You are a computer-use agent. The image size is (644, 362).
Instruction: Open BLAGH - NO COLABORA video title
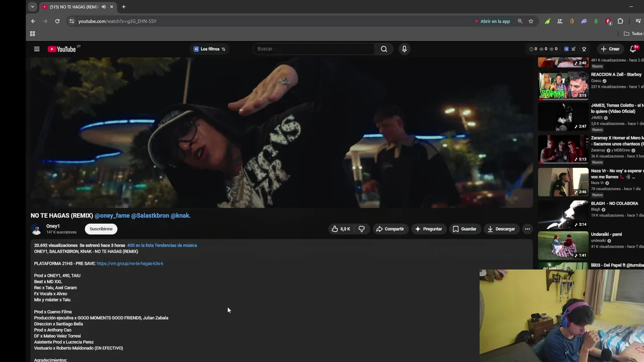(x=614, y=204)
